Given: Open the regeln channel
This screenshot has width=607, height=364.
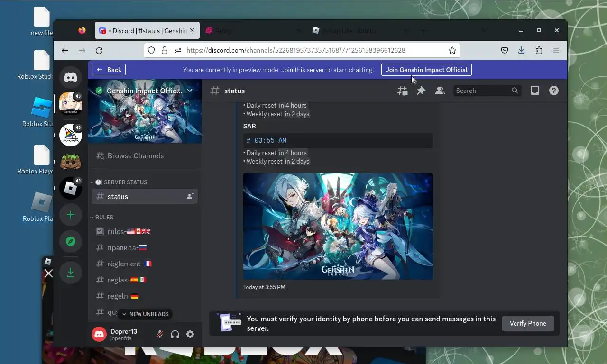Looking at the screenshot, I should 145,296.
